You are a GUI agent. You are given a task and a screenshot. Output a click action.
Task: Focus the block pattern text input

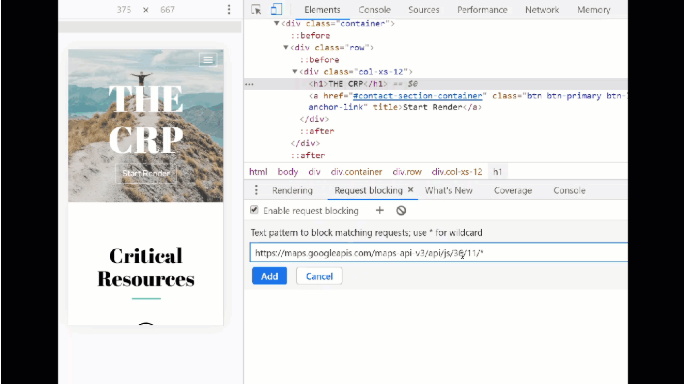point(438,253)
